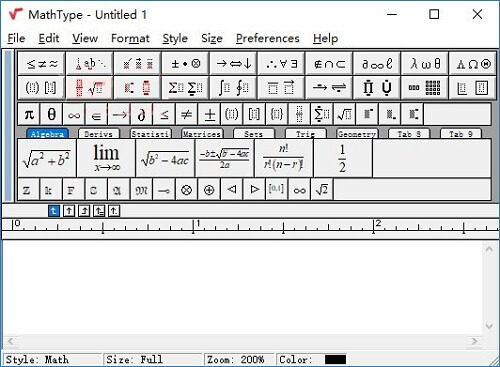
Task: Open the labeled arrow templates palette
Action: tap(329, 88)
